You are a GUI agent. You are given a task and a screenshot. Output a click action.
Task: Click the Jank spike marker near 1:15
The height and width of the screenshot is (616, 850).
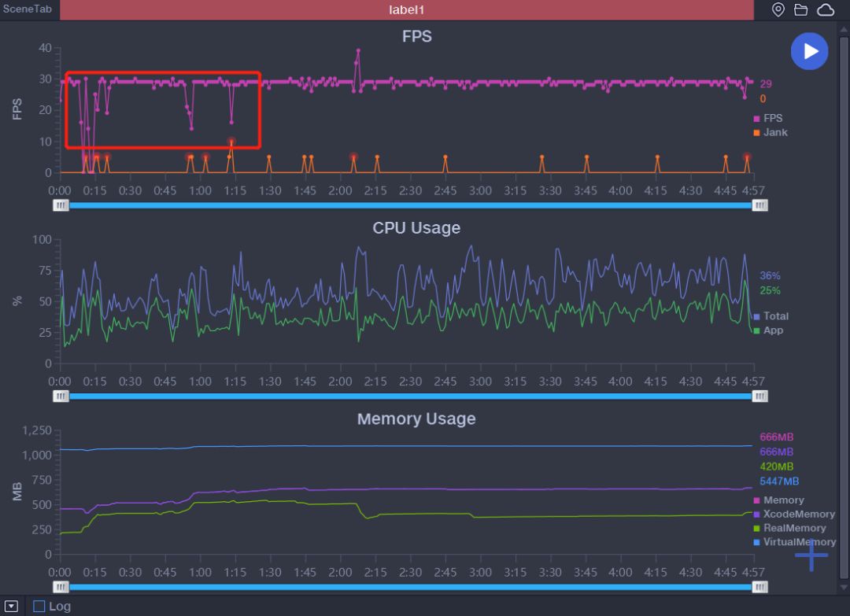tap(231, 142)
